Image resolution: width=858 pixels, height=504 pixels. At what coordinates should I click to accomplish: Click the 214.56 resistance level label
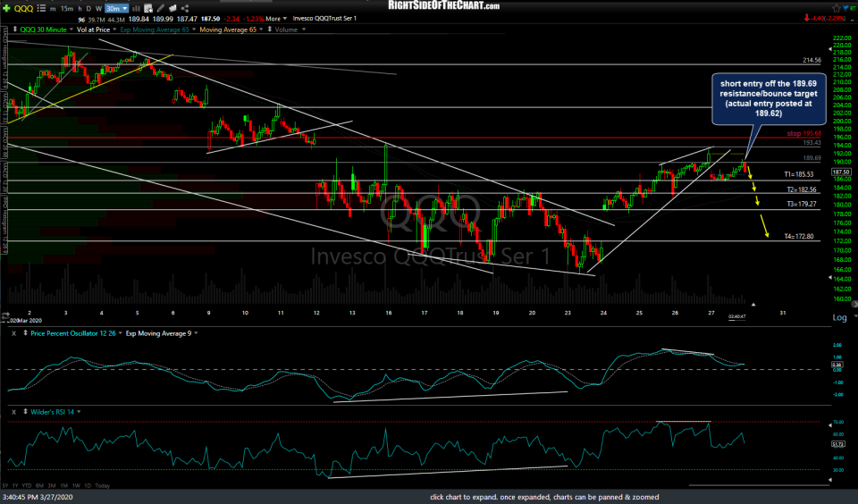(x=812, y=60)
